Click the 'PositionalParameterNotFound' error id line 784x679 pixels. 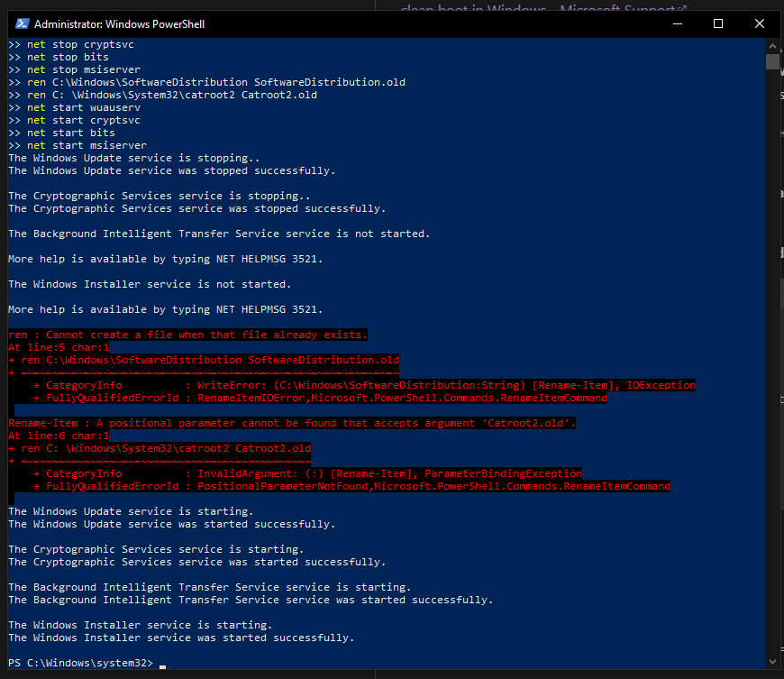[352, 486]
